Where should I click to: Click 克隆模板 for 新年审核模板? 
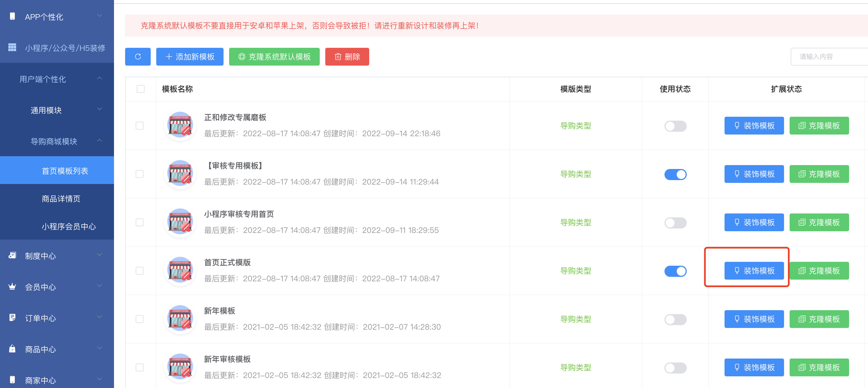819,367
